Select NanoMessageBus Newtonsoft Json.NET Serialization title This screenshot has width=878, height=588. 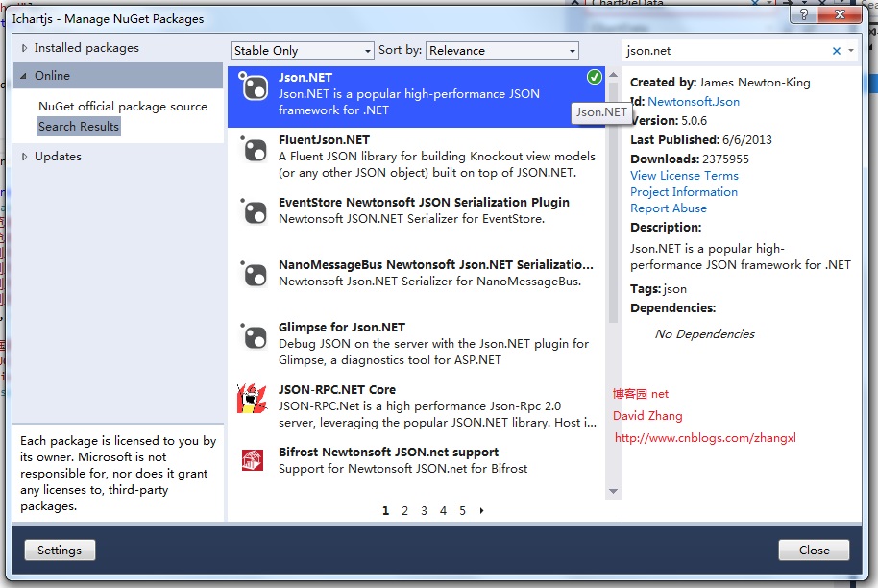pos(436,265)
